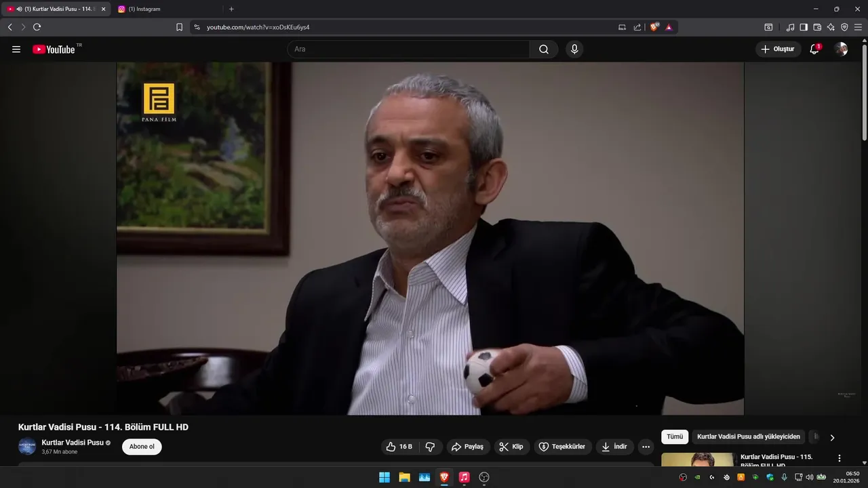The image size is (868, 488).
Task: Open Brave Shields lion icon
Action: click(x=654, y=27)
